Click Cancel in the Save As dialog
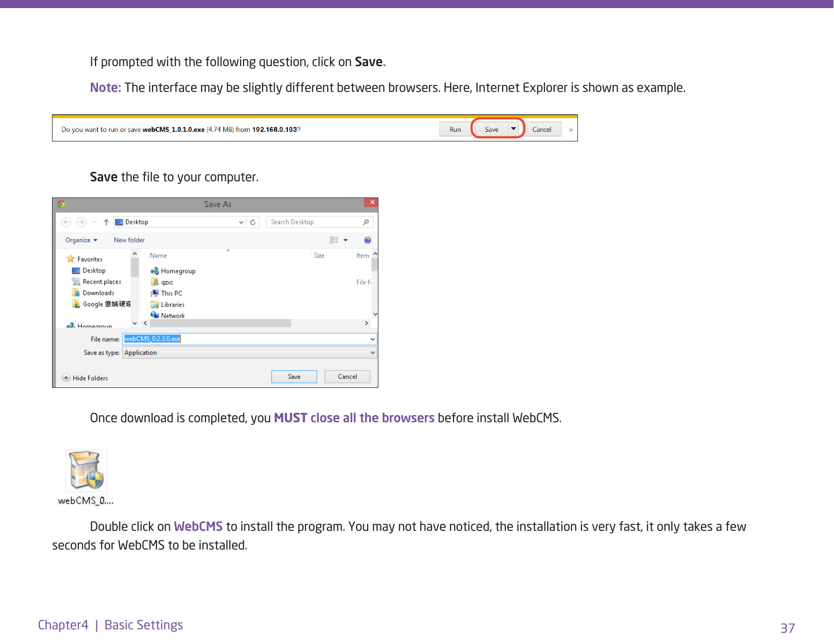Screen dimensions: 834x644 tap(347, 377)
